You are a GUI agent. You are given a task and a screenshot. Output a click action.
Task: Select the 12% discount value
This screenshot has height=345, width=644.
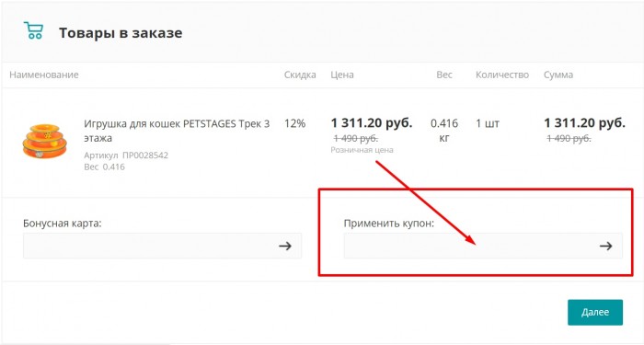[x=295, y=123]
